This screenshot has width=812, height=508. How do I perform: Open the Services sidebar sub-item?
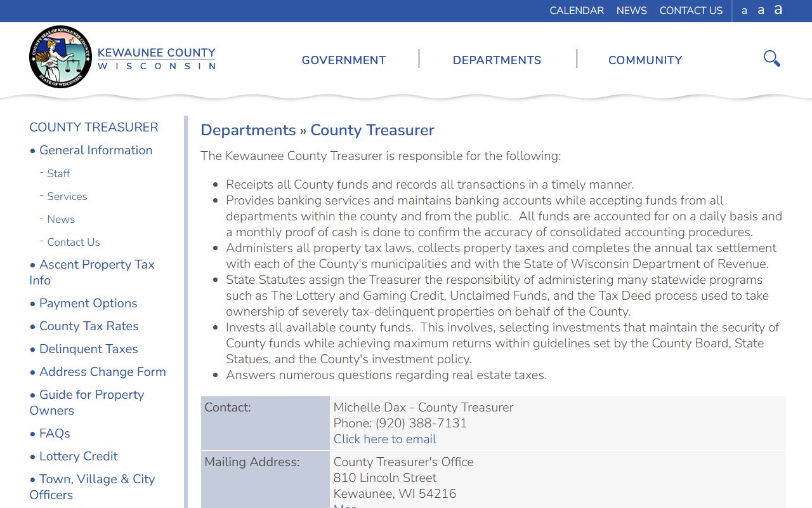[67, 196]
